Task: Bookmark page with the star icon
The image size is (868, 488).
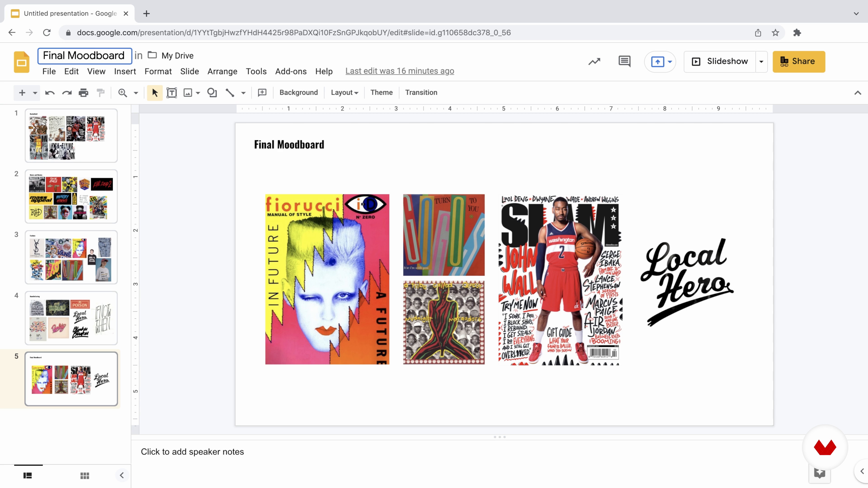Action: tap(775, 33)
